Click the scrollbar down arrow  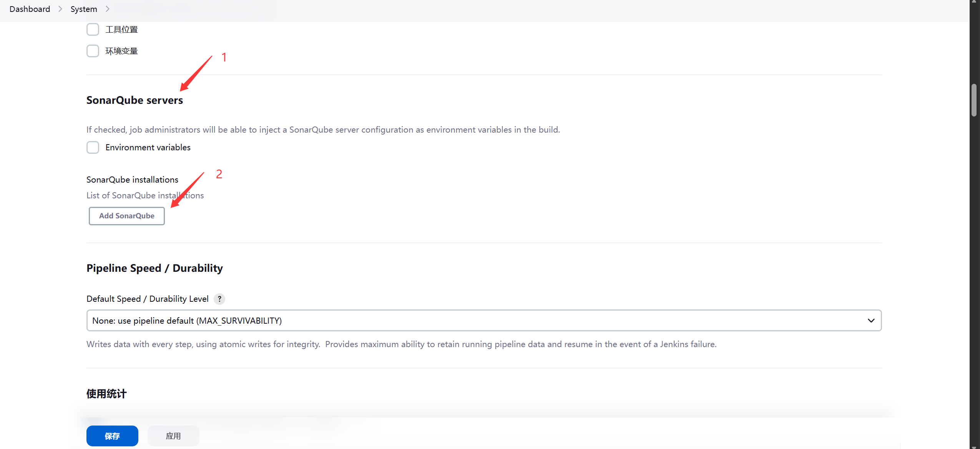pos(974,447)
